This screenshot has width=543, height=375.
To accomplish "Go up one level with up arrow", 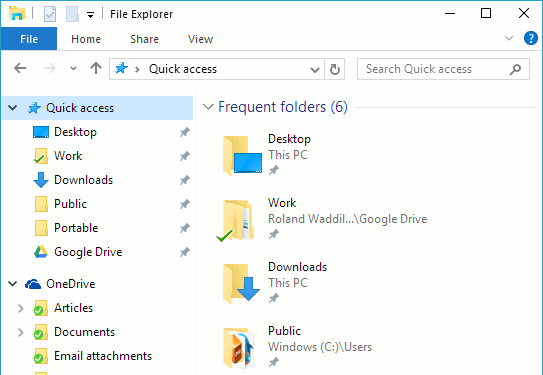I will point(96,68).
